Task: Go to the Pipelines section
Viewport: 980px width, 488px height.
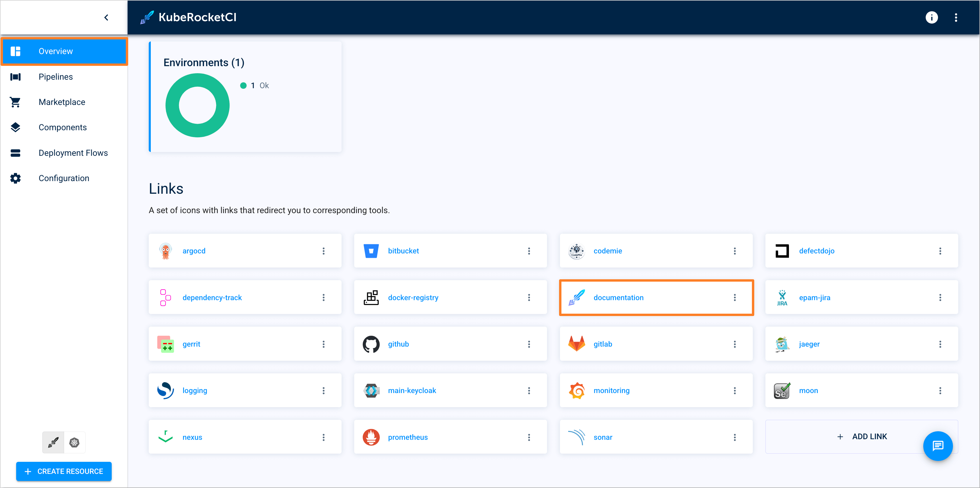Action: pos(56,76)
